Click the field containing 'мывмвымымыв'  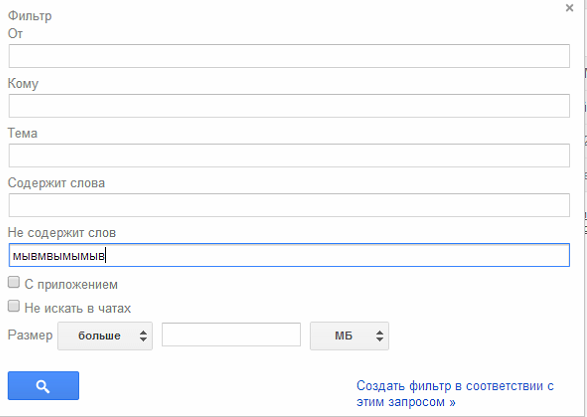(x=289, y=255)
